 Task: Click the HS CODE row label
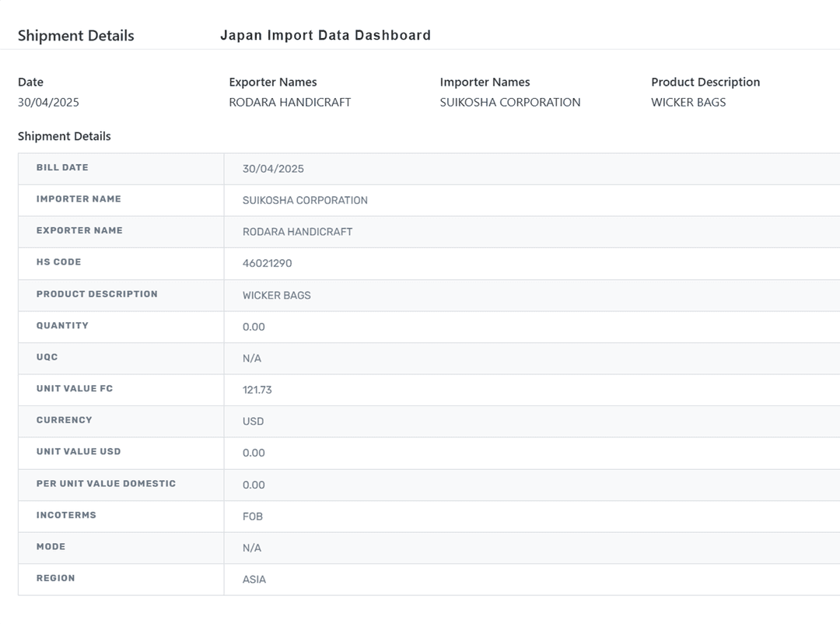[x=58, y=262]
